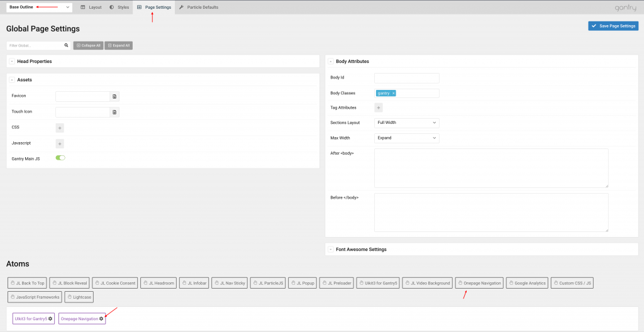Remove the gantry body class tag

(393, 93)
